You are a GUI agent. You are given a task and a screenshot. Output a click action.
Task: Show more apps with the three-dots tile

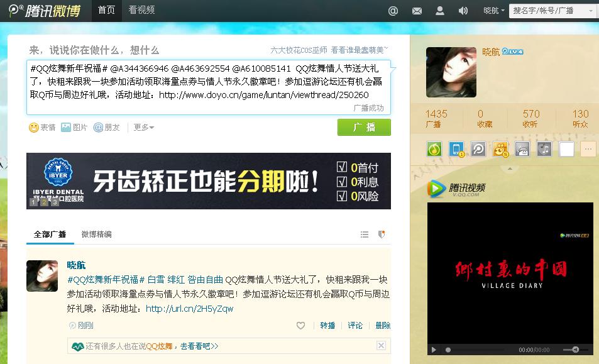588,149
